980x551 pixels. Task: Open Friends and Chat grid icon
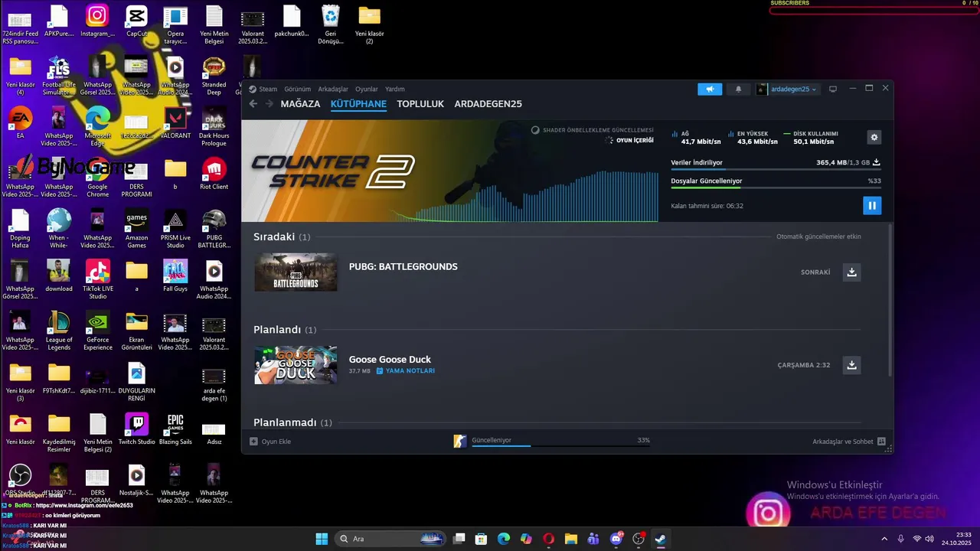[x=881, y=442]
